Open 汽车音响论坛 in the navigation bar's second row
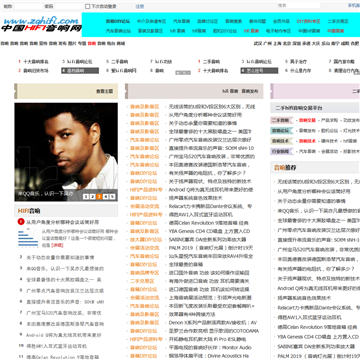The width and height of the screenshot is (360, 360). pyautogui.click(x=118, y=31)
